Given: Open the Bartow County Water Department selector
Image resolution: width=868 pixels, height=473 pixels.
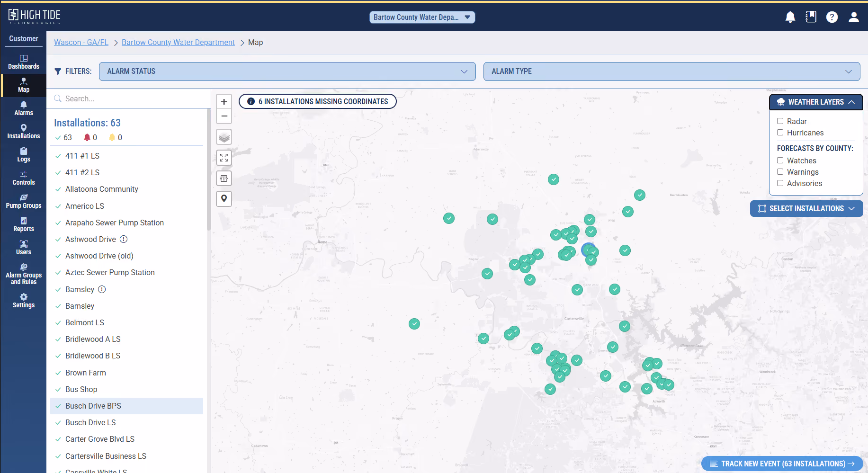Looking at the screenshot, I should point(422,17).
